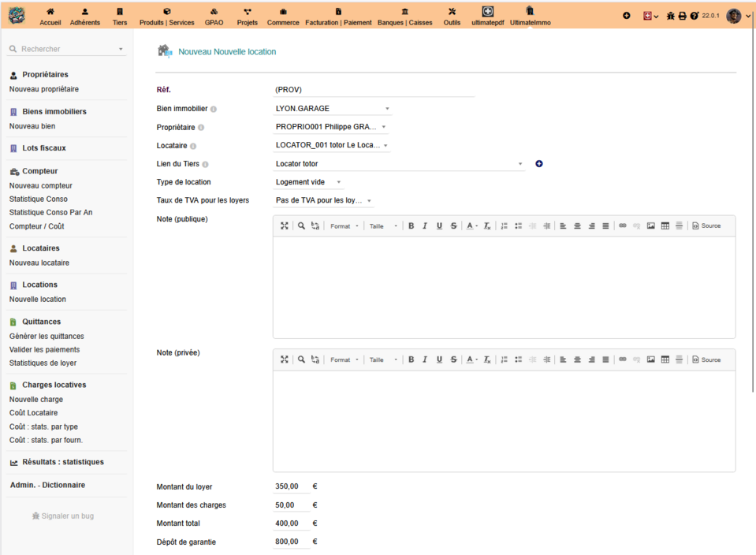Toggle italic in public note editor
Image resolution: width=756 pixels, height=555 pixels.
(x=425, y=226)
